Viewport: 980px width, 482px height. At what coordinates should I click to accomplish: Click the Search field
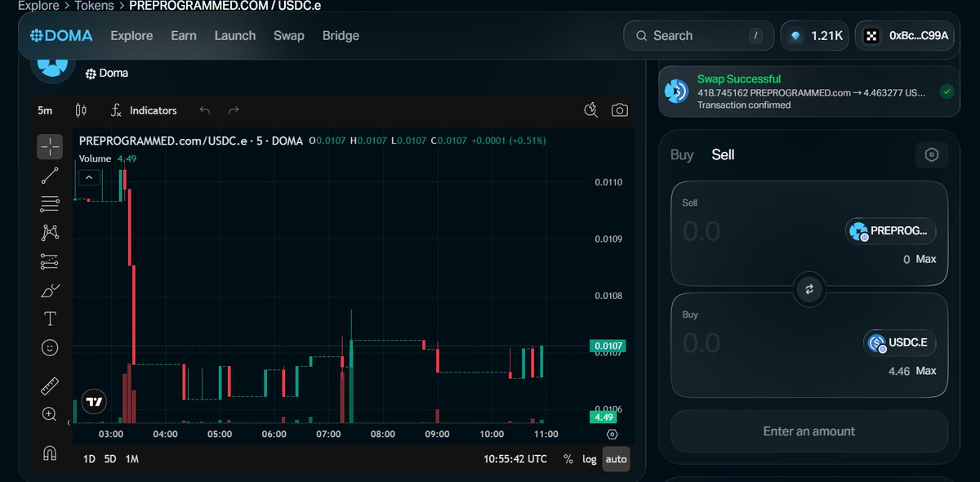tap(699, 36)
